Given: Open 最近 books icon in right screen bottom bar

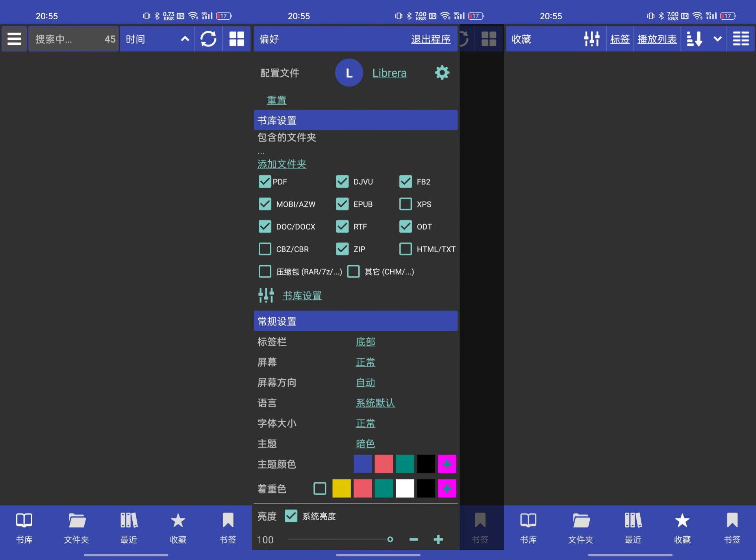Looking at the screenshot, I should [x=633, y=520].
